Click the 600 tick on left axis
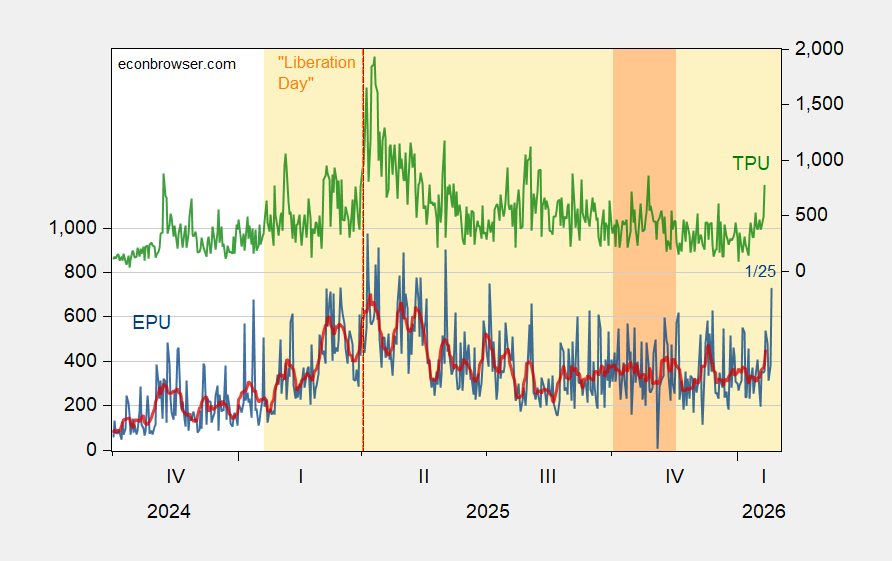 tap(80, 317)
